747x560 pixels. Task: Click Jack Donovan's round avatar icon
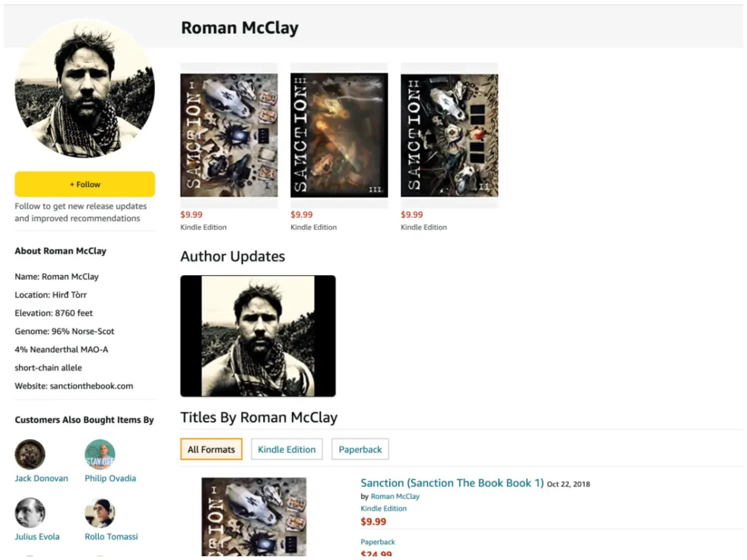pyautogui.click(x=30, y=454)
